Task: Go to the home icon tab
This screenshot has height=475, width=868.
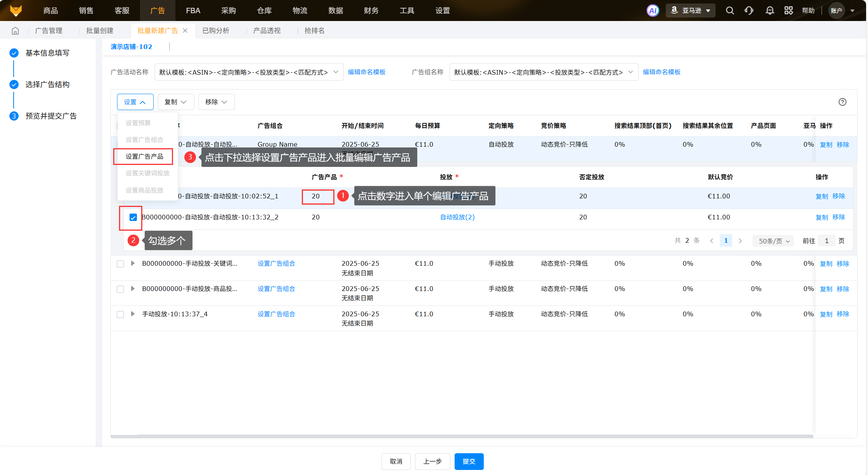Action: click(x=15, y=31)
